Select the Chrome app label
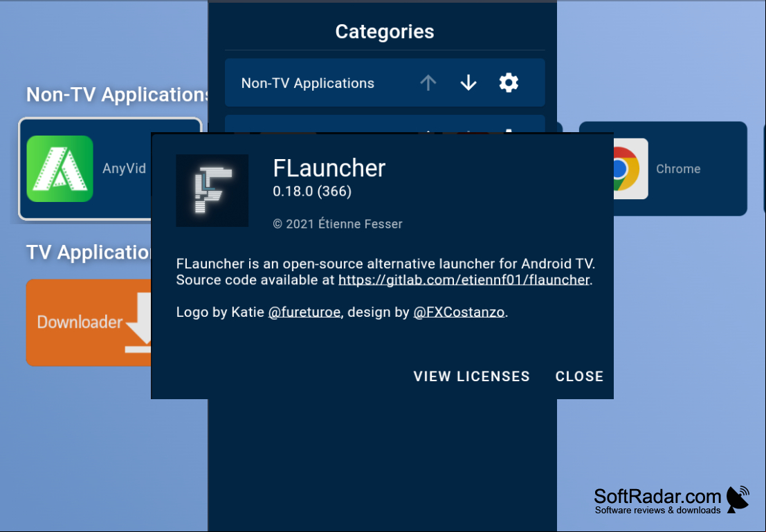Image resolution: width=766 pixels, height=532 pixels. 678,169
